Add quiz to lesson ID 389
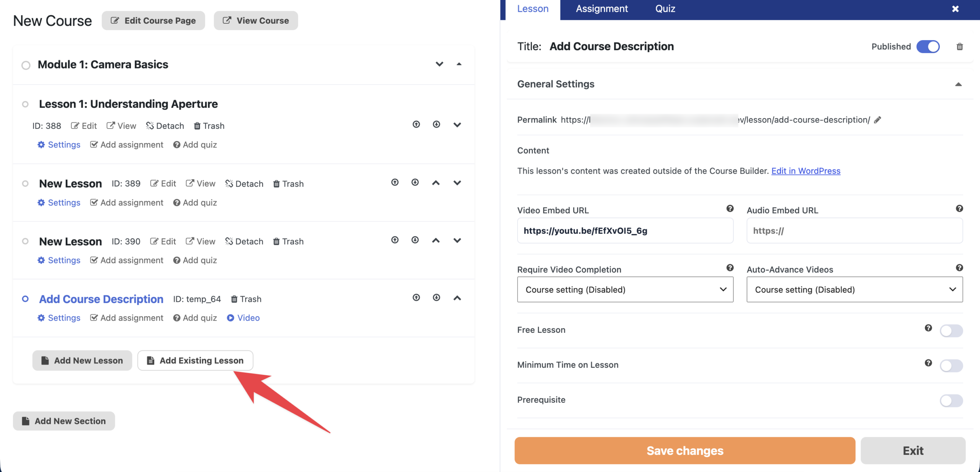 pos(195,202)
